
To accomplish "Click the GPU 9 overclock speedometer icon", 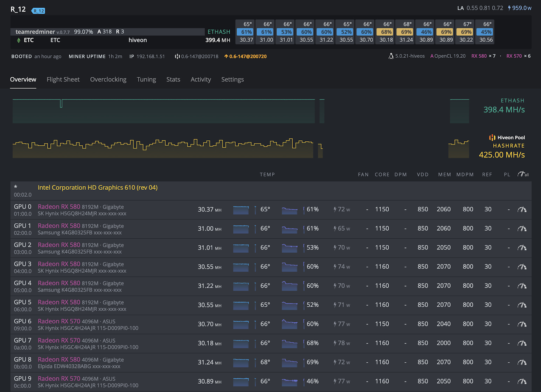I will coord(522,381).
